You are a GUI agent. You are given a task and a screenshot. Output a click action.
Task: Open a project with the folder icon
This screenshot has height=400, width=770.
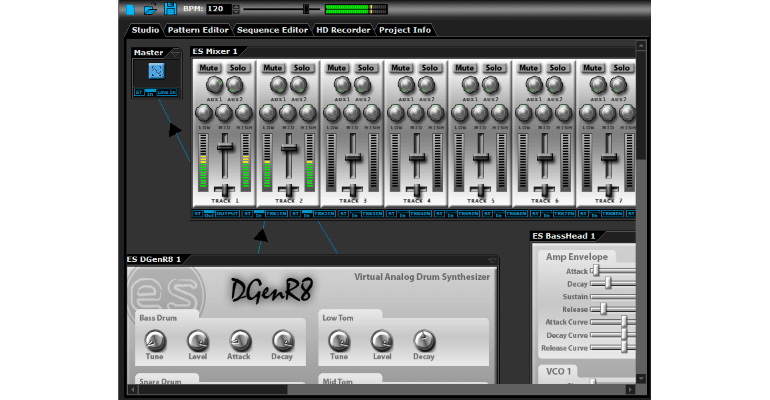150,10
